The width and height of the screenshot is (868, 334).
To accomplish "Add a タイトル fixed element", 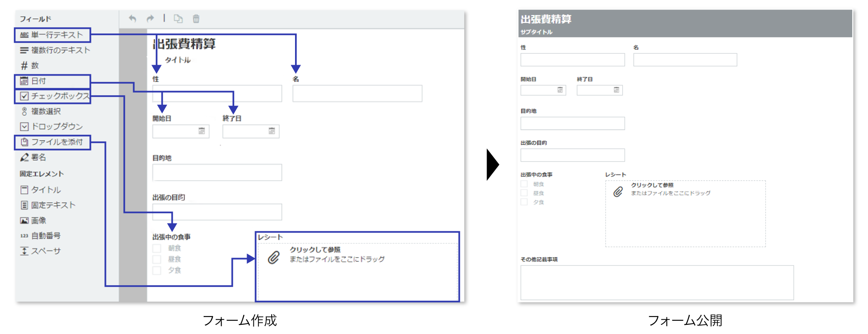I will pyautogui.click(x=40, y=190).
